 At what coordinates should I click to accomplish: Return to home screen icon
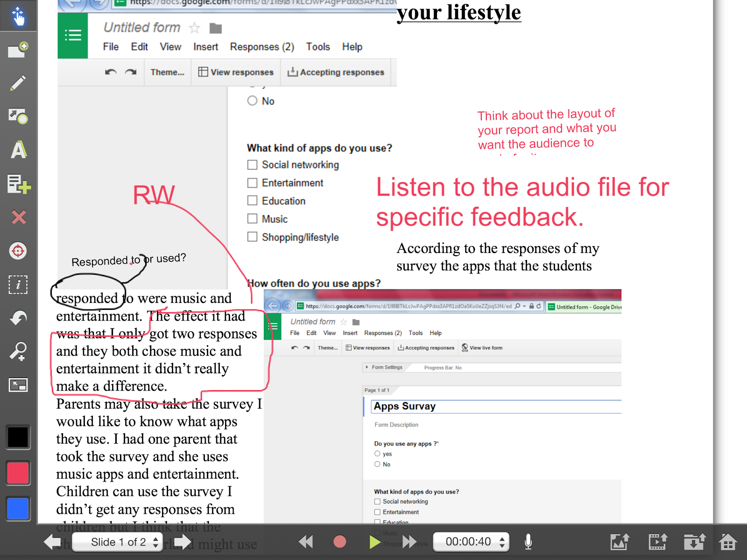[727, 542]
